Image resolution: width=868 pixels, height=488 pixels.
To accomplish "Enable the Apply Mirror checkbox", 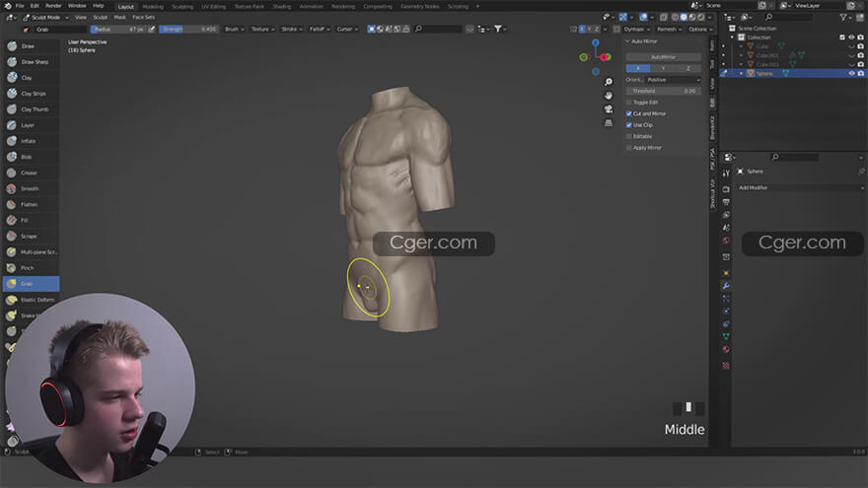I will point(629,148).
